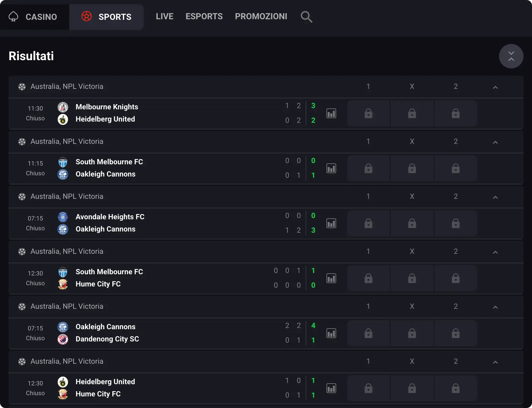Image resolution: width=532 pixels, height=408 pixels.
Task: Open stats for Melbourne Knights vs Heidelberg United
Action: tap(331, 113)
